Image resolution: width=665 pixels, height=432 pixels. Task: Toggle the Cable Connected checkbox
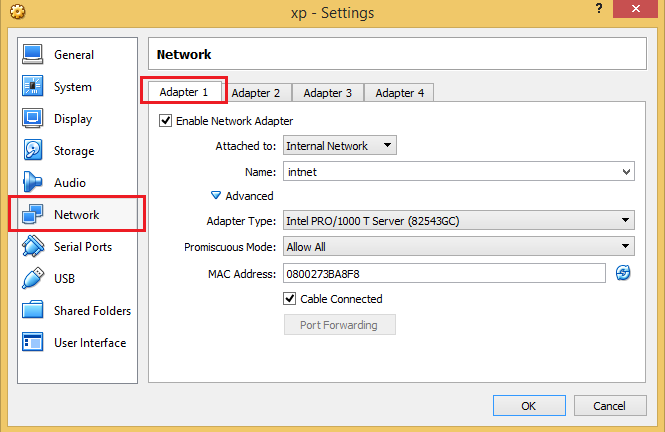pyautogui.click(x=290, y=298)
